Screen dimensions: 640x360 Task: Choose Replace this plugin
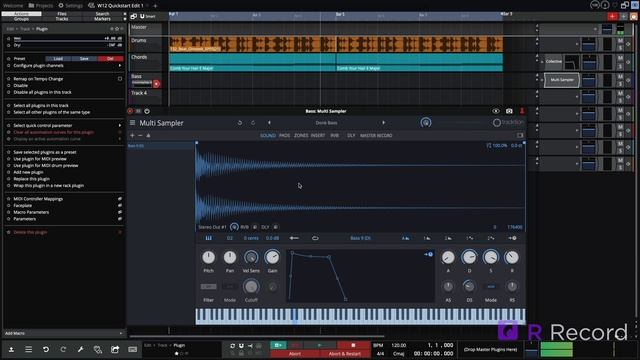[x=31, y=179]
